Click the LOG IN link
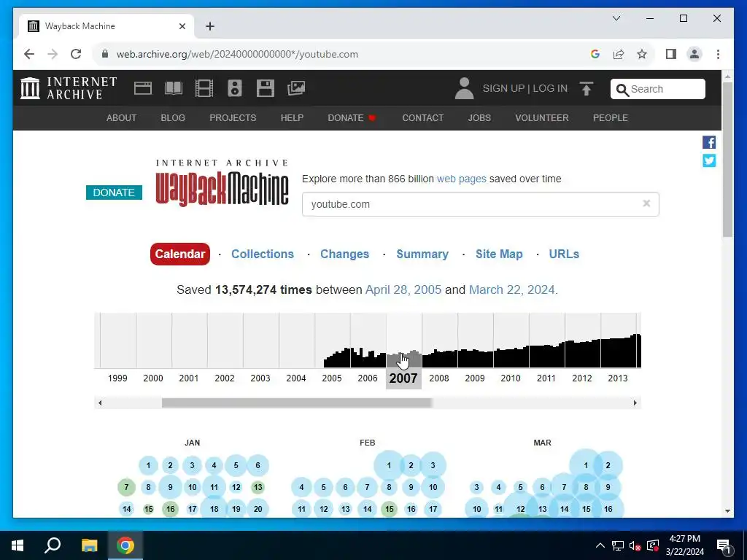The height and width of the screenshot is (560, 747). click(x=550, y=88)
